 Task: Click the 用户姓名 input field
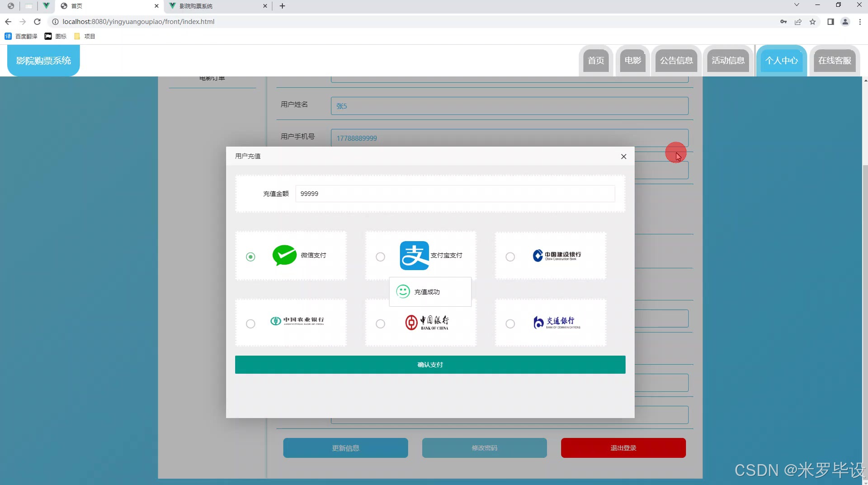(x=509, y=106)
